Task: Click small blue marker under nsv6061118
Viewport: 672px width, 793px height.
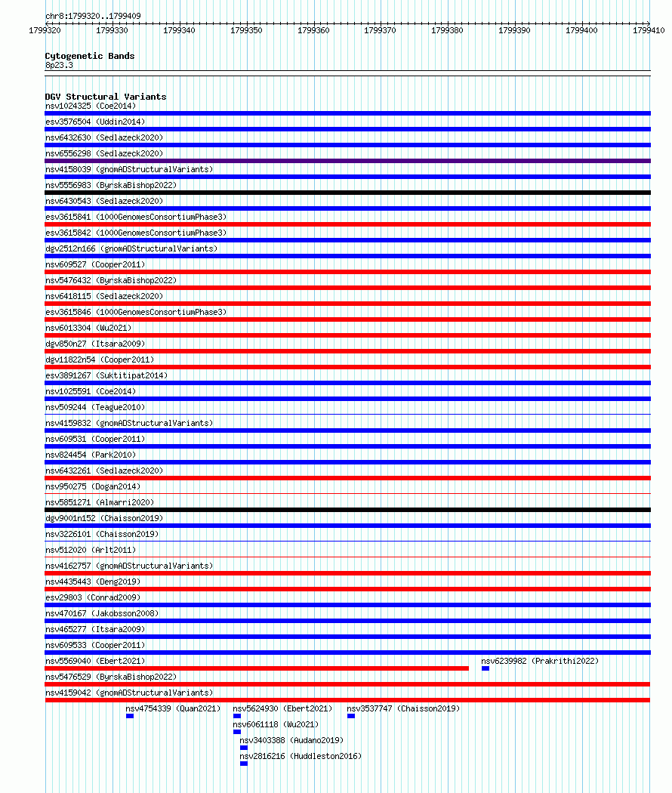Action: 237,732
